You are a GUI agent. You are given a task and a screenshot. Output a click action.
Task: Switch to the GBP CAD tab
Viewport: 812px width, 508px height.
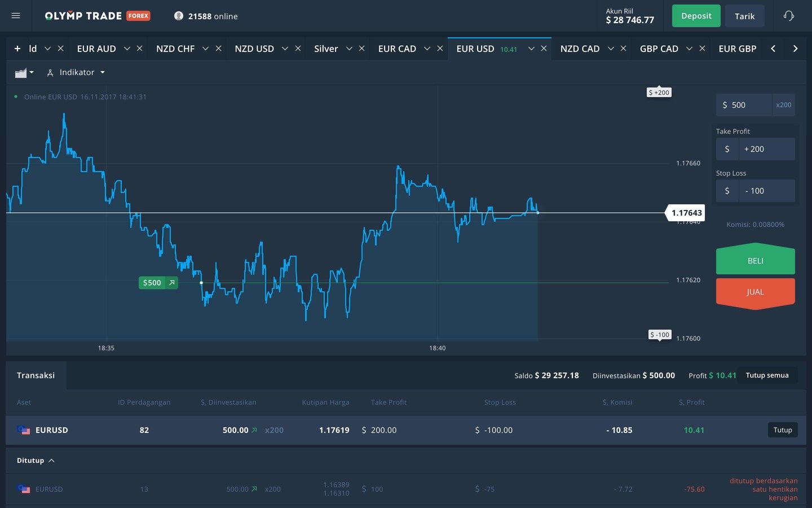(x=659, y=49)
